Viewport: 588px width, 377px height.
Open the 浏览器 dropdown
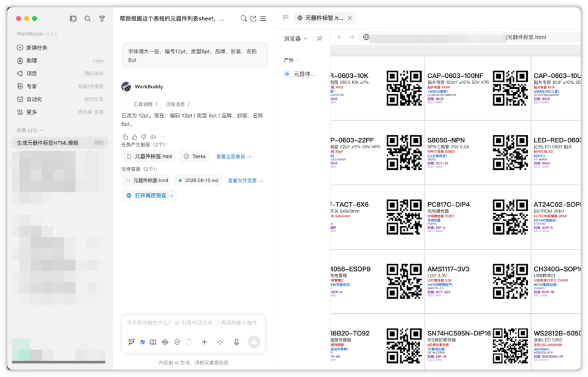(295, 39)
